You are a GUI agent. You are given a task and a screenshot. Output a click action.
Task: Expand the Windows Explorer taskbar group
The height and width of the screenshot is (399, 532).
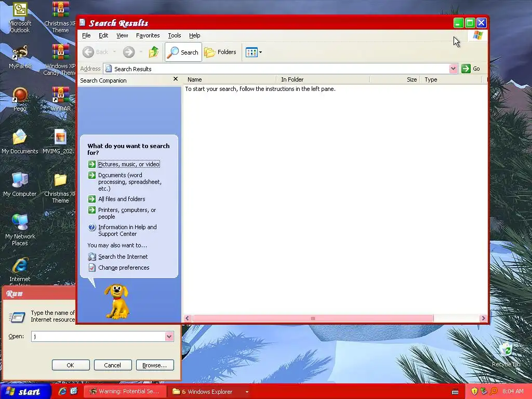[x=210, y=392]
